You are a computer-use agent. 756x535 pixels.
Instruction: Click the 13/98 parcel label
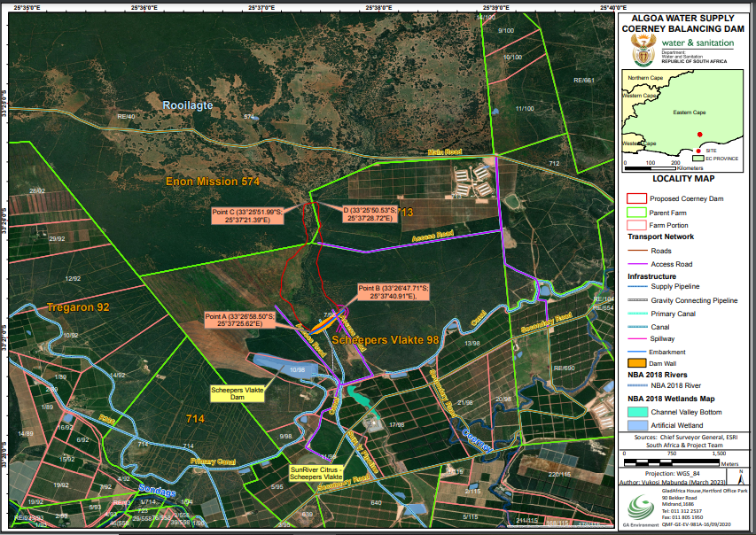point(472,343)
